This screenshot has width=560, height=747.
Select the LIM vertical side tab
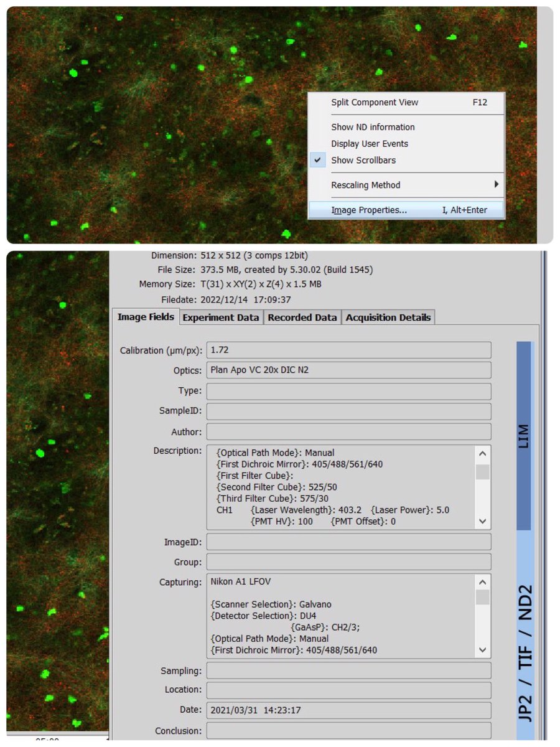click(x=525, y=436)
